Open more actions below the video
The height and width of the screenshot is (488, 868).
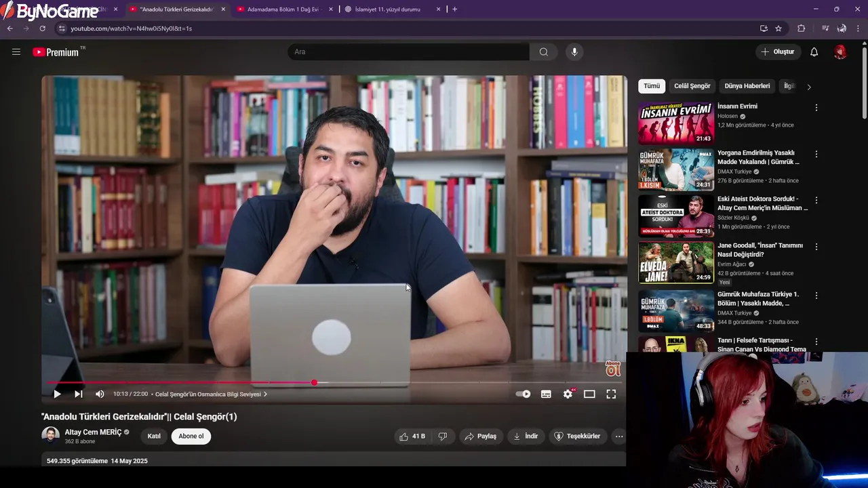(x=619, y=436)
